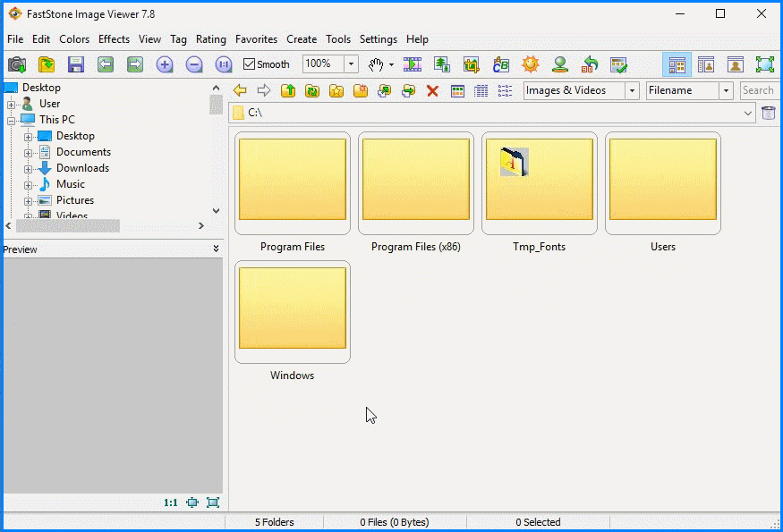783x532 pixels.
Task: Click the 1:1 button under the preview
Action: (x=171, y=502)
